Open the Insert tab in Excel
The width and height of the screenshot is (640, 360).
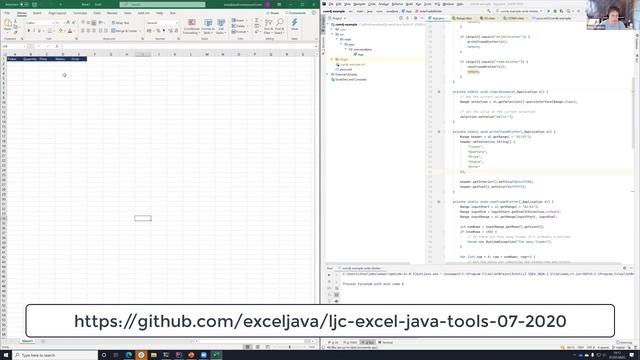pos(37,13)
